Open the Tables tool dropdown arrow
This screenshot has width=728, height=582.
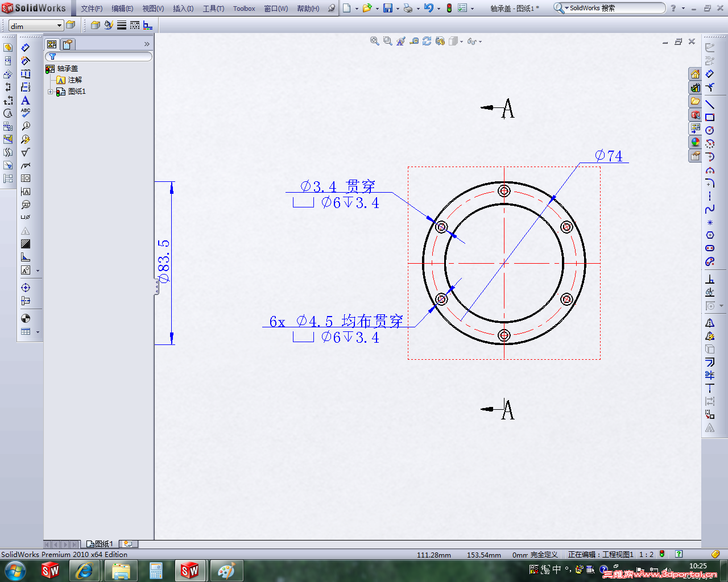[x=38, y=332]
